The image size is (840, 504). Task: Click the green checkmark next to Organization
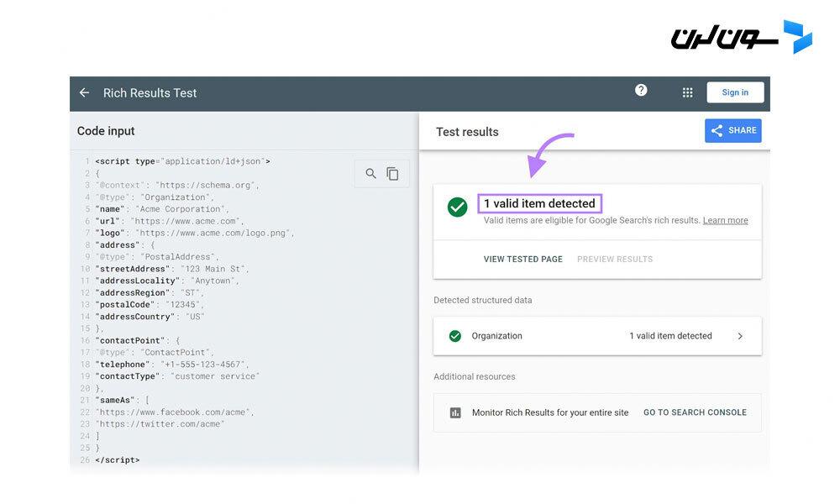(x=454, y=336)
